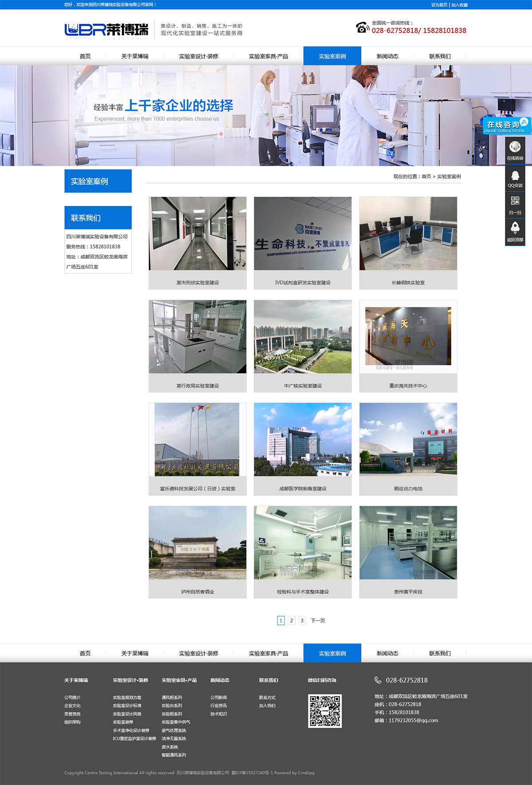
Task: Open the 成都医学院制备室建设 case thumbnail
Action: (303, 440)
